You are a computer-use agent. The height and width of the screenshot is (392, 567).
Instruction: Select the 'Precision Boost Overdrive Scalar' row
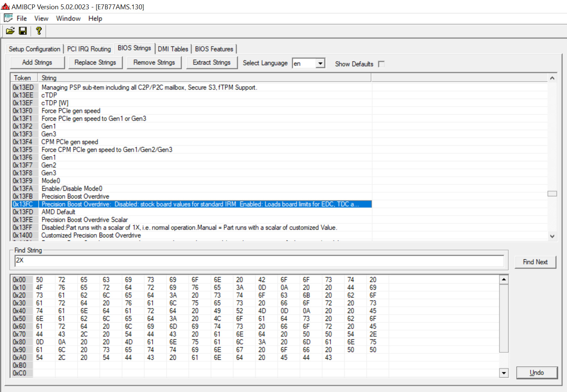(x=192, y=220)
